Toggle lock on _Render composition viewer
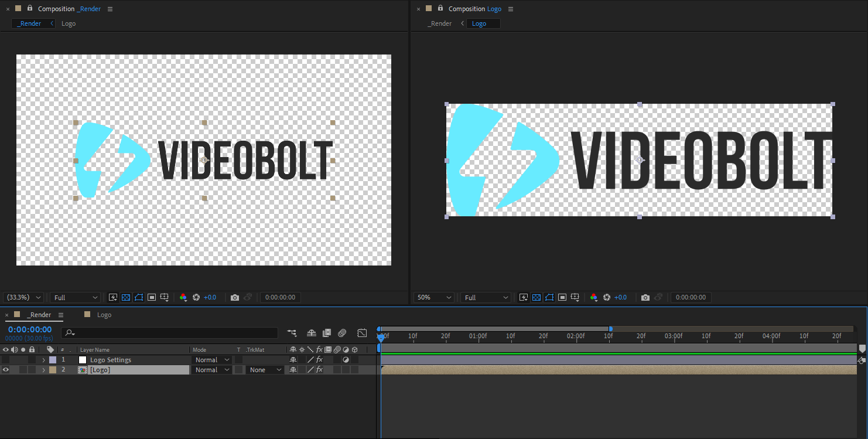 [30, 8]
